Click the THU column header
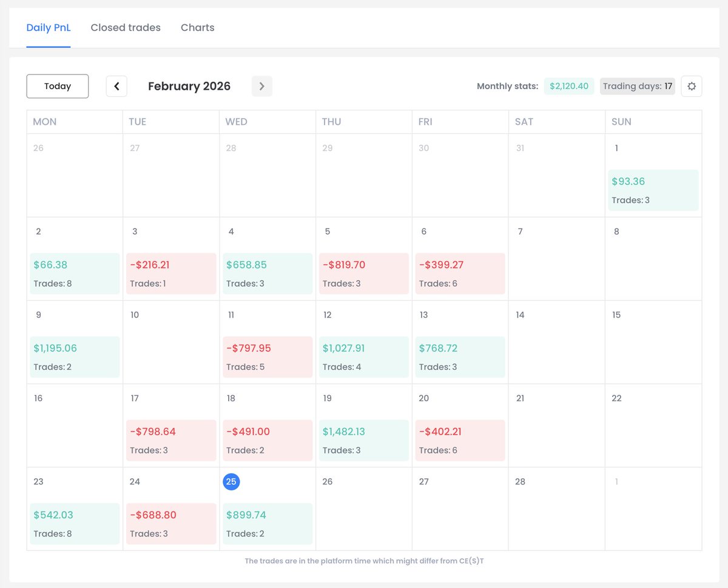 point(364,122)
